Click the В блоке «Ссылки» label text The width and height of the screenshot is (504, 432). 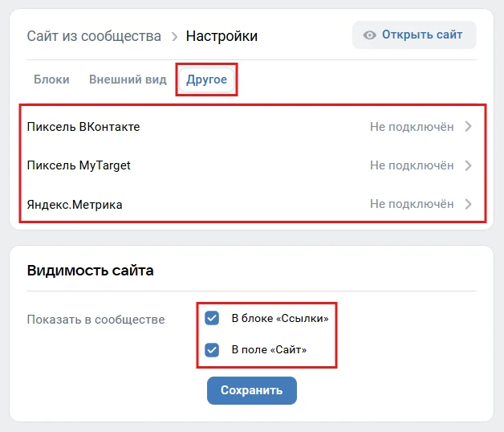280,318
